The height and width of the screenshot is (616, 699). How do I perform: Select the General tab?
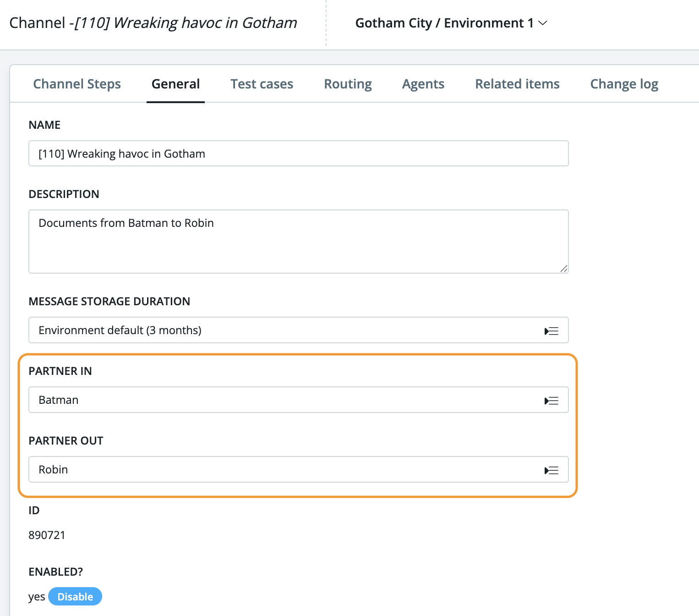[175, 84]
